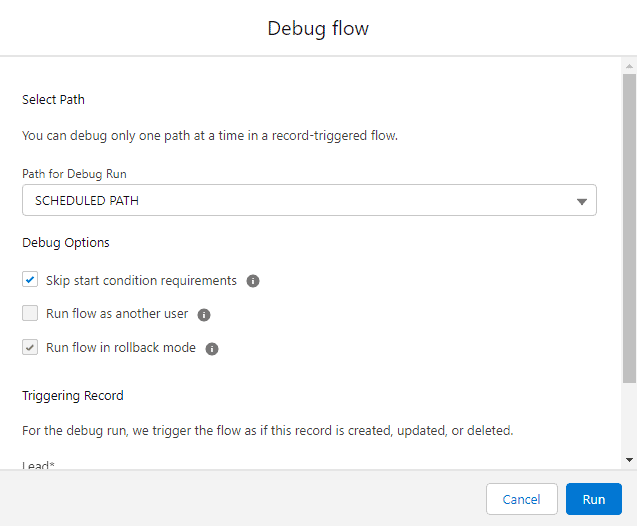
Task: Start debugging with the Run button
Action: tap(594, 499)
